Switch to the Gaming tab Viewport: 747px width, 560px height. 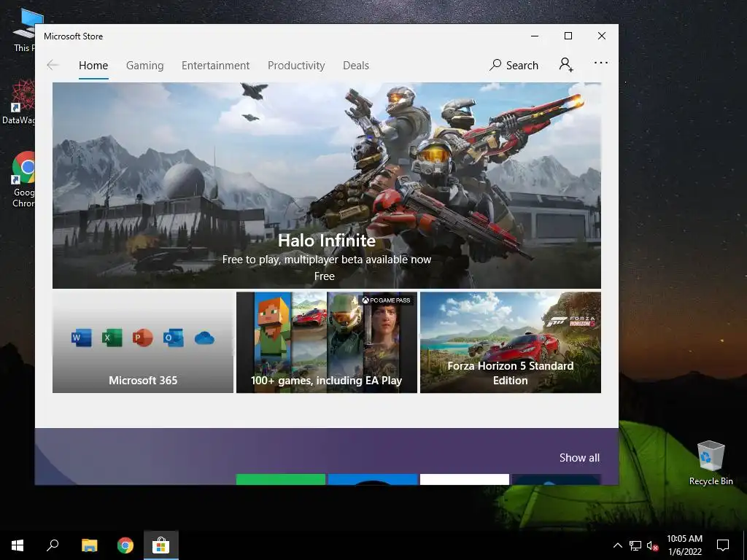145,65
